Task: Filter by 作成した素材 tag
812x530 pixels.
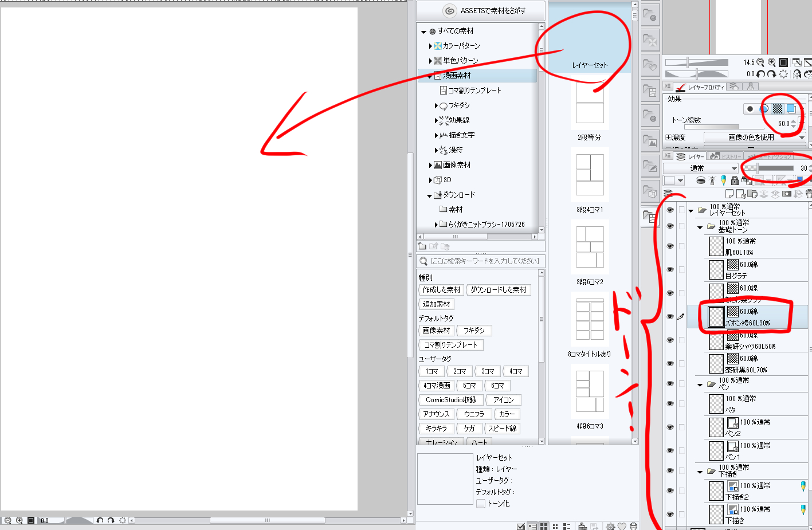Action: (441, 290)
